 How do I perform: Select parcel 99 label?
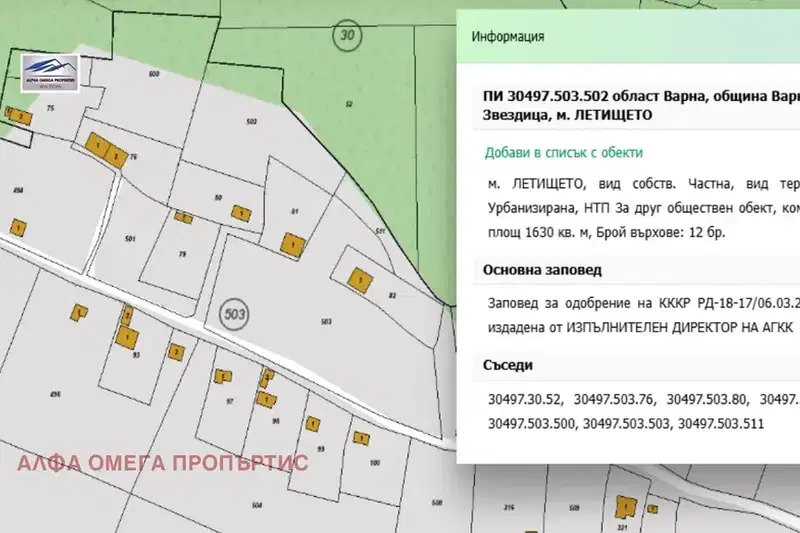point(321,449)
